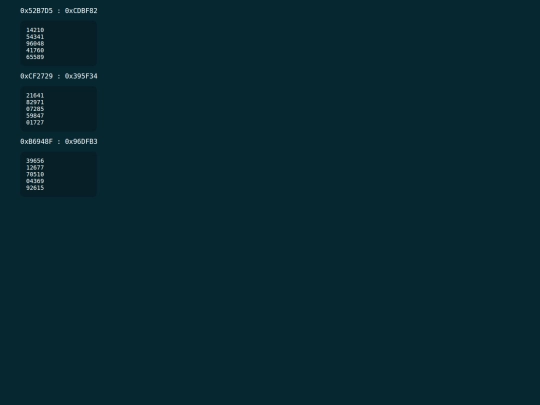
Task: Select the row reading 01727
Action: click(35, 122)
